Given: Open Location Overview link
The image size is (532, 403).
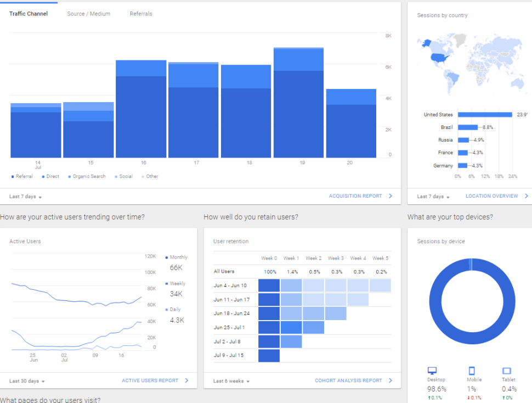Looking at the screenshot, I should [x=491, y=196].
